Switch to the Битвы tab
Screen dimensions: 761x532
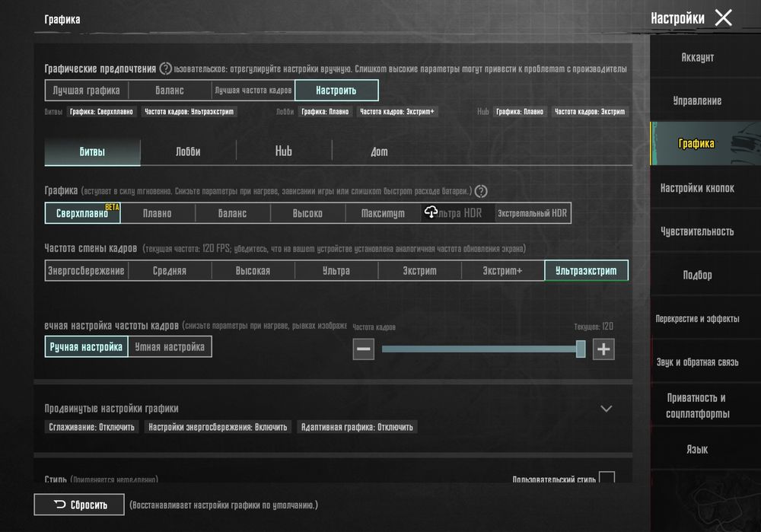click(x=92, y=152)
